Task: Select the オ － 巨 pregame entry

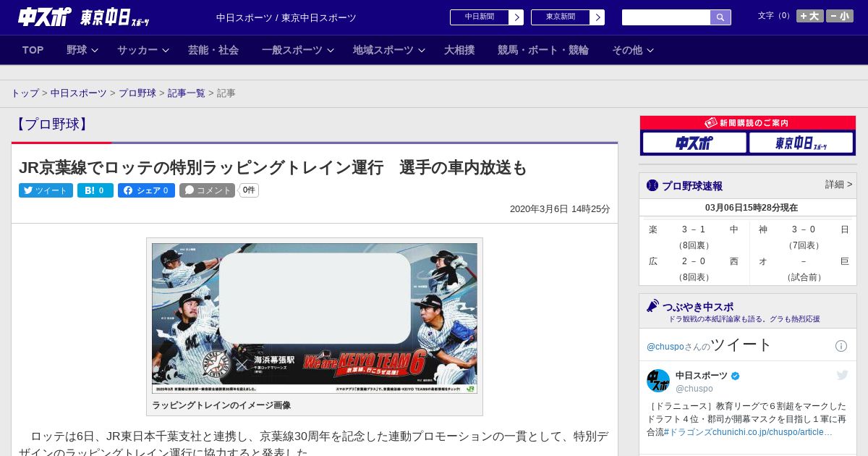Action: pyautogui.click(x=804, y=261)
